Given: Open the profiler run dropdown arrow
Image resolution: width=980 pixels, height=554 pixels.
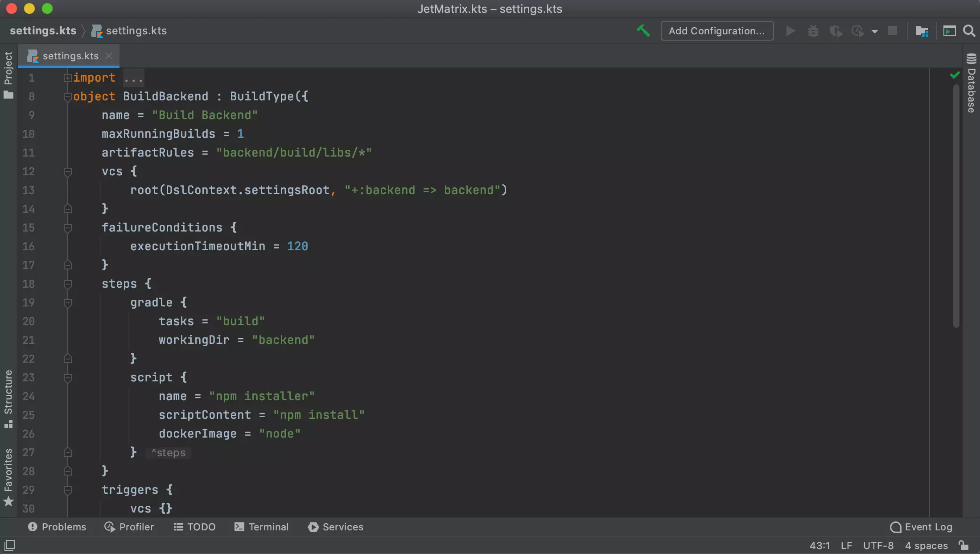Looking at the screenshot, I should pyautogui.click(x=875, y=31).
